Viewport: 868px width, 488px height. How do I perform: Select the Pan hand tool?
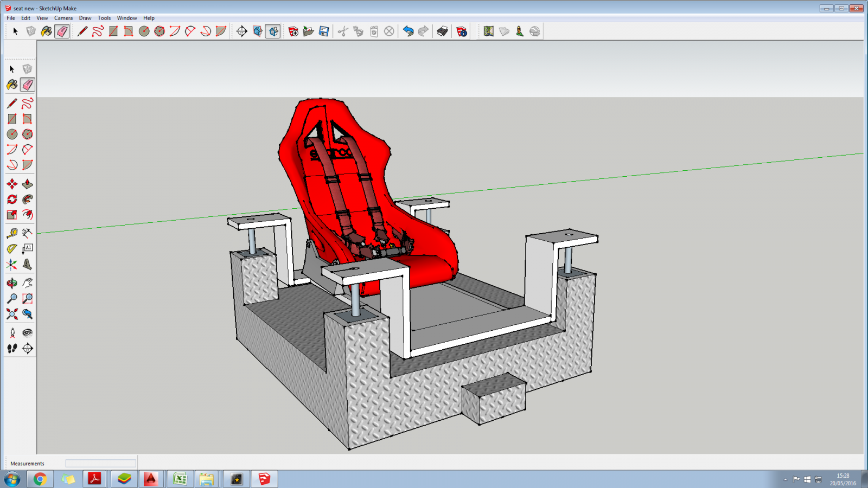[27, 283]
